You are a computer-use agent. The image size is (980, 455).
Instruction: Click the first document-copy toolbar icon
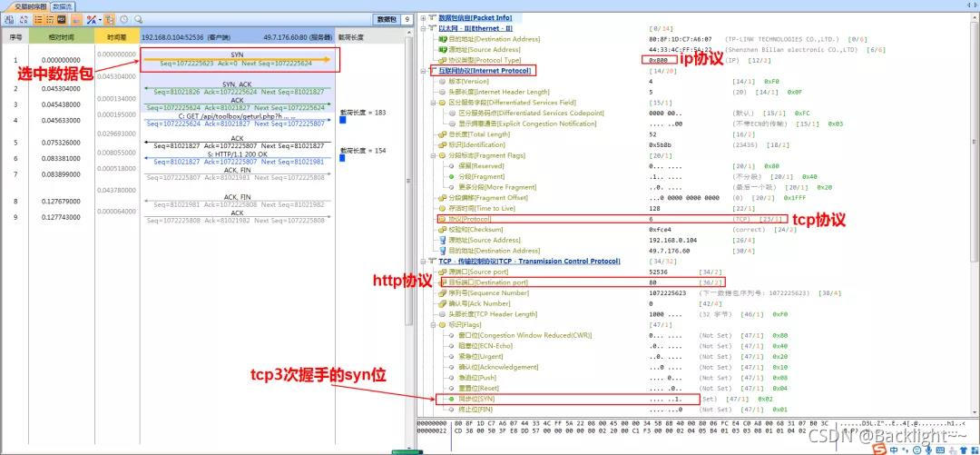click(x=9, y=20)
